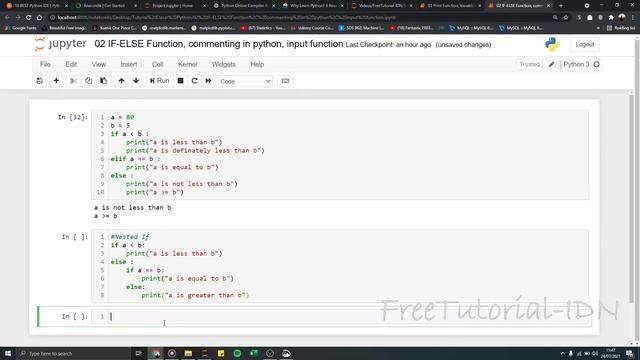Open Spotify from the taskbar
Image resolution: width=640 pixels, height=360 pixels.
point(237,353)
